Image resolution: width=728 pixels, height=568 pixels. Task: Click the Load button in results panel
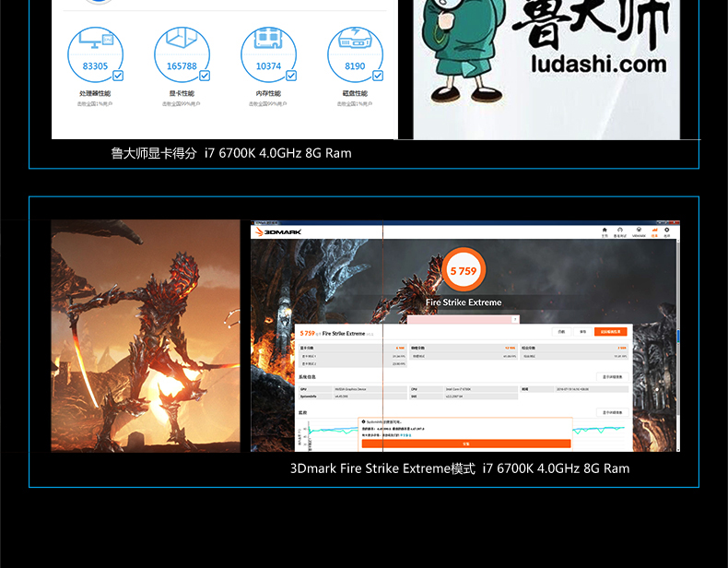561,332
